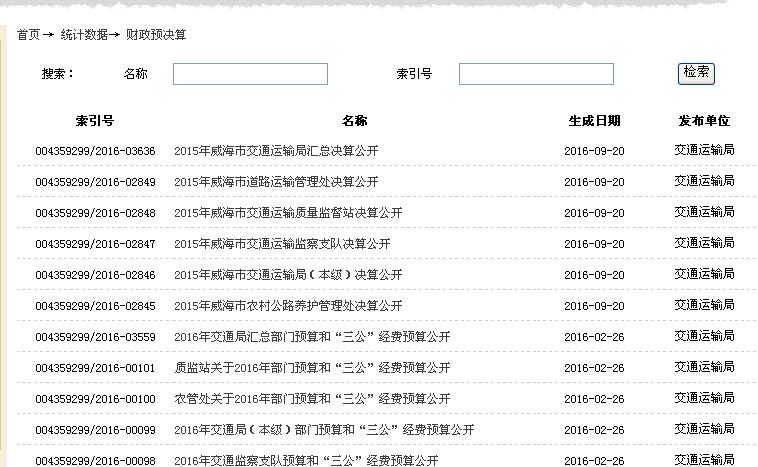Open 2015年威海市道路运输管理处决算公开
The image size is (758, 467).
click(276, 182)
